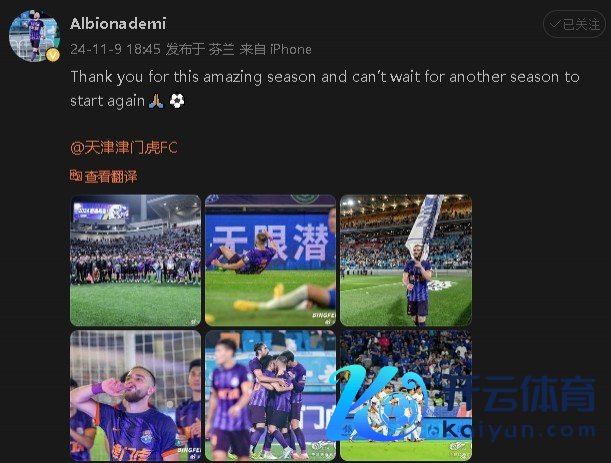This screenshot has height=463, width=611.
Task: Click 查看翻译 to view translation
Action: (x=111, y=177)
